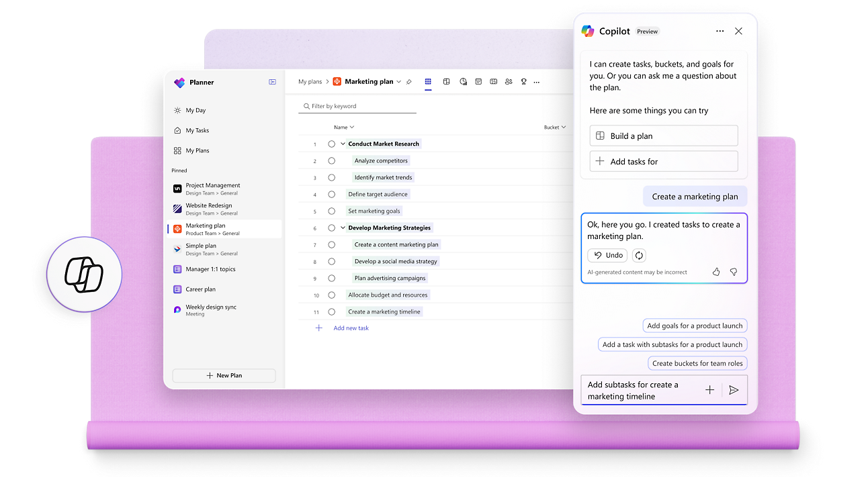
Task: Click the Simple plan icon
Action: [177, 249]
